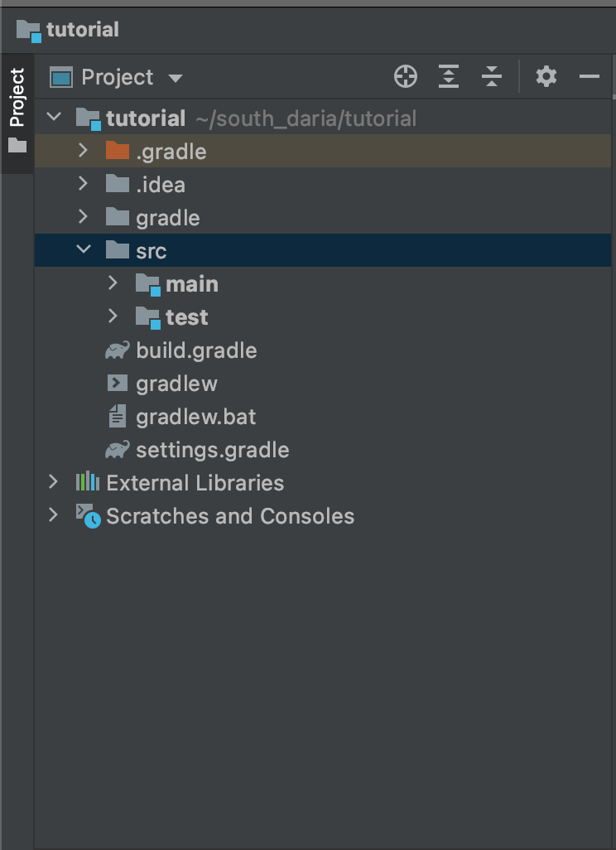Open the Project view gear options
This screenshot has width=616, height=850.
[x=546, y=77]
